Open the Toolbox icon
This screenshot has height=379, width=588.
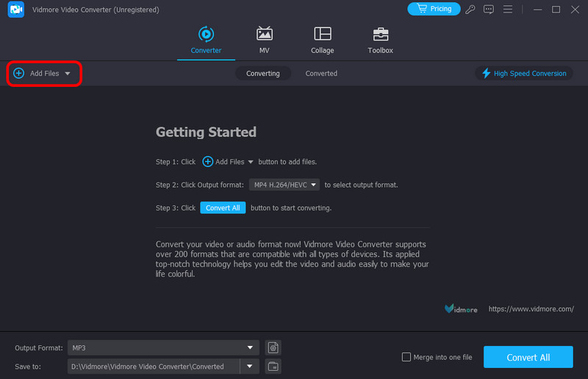coord(380,35)
